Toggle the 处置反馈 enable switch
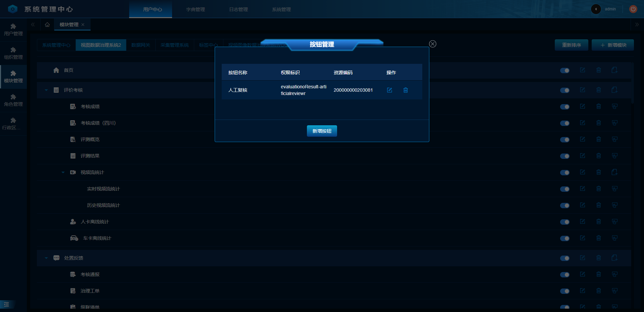644x312 pixels. [x=565, y=258]
